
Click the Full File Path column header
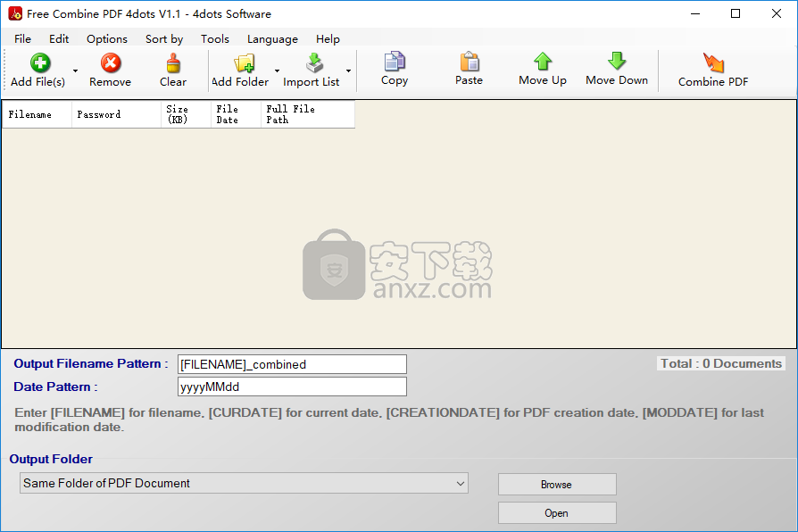pyautogui.click(x=307, y=114)
